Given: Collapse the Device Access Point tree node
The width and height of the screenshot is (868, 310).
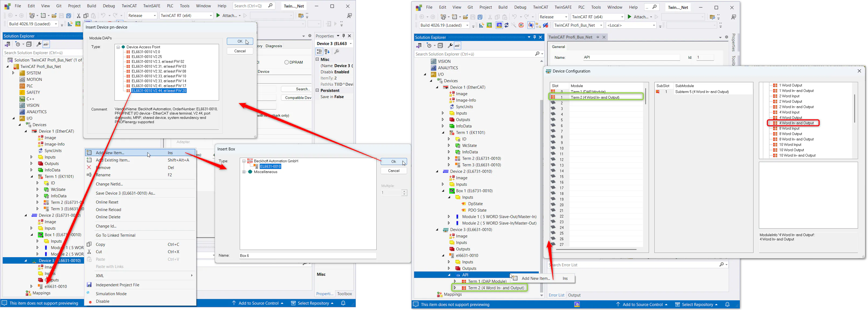Looking at the screenshot, I should pos(118,47).
